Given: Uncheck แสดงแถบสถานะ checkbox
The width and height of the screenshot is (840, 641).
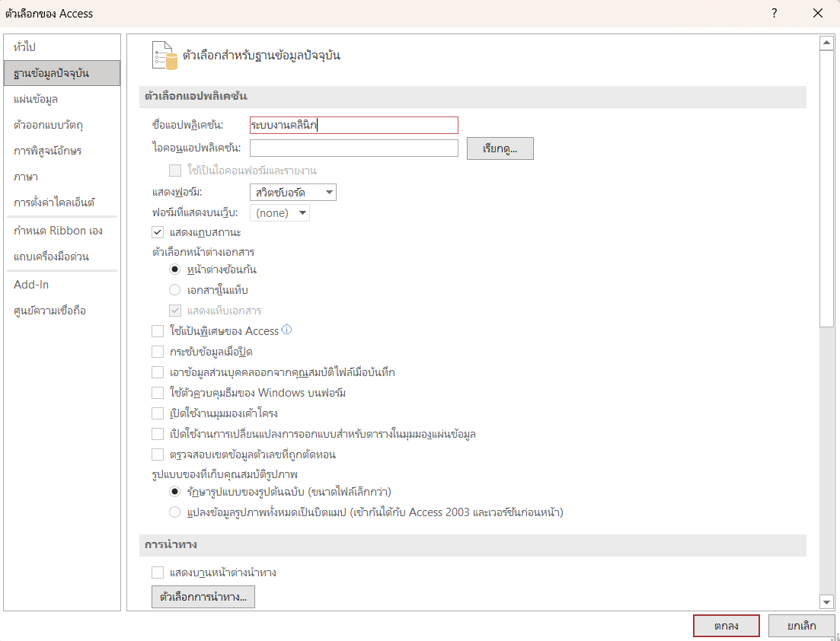Looking at the screenshot, I should coord(158,232).
